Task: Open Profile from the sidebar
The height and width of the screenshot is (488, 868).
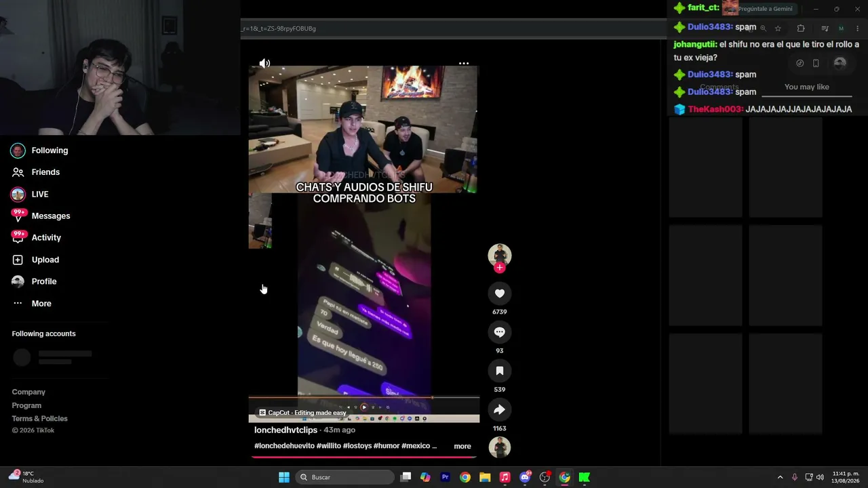Action: click(x=44, y=281)
